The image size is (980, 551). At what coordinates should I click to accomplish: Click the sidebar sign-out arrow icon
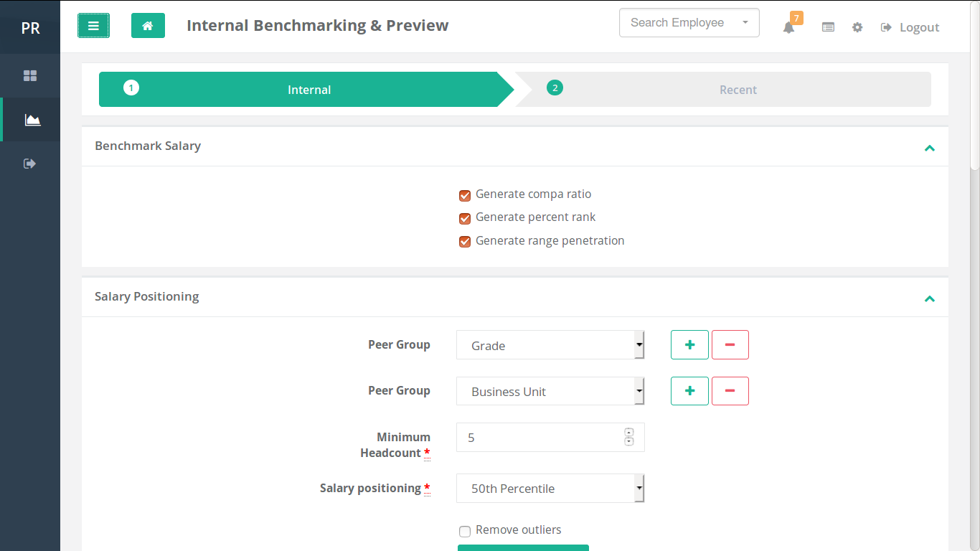[30, 164]
